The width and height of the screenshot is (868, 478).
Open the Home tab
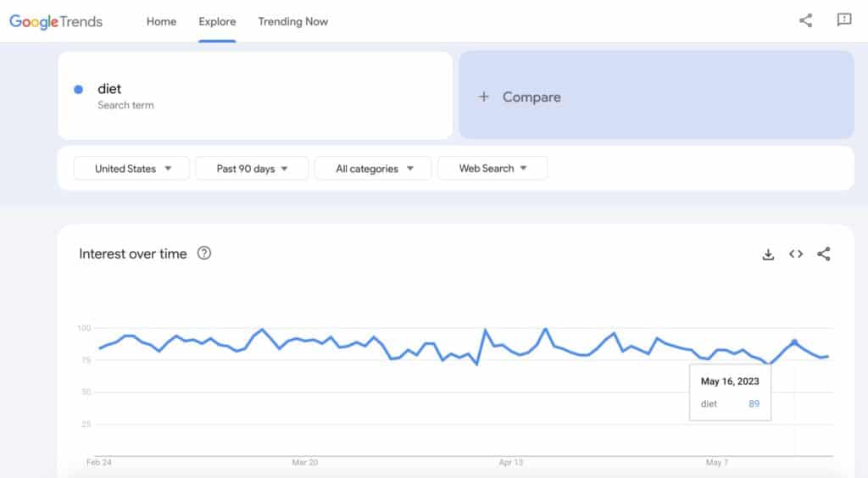[x=161, y=21]
